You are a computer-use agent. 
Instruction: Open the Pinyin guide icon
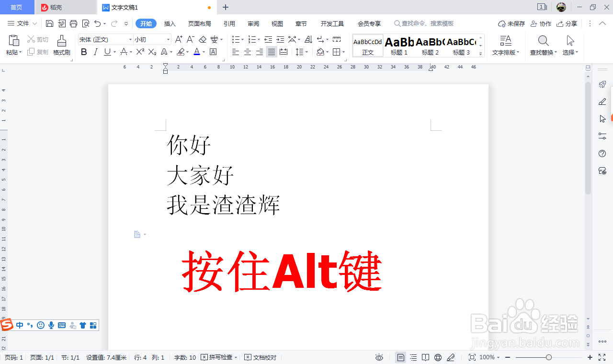[x=214, y=39]
